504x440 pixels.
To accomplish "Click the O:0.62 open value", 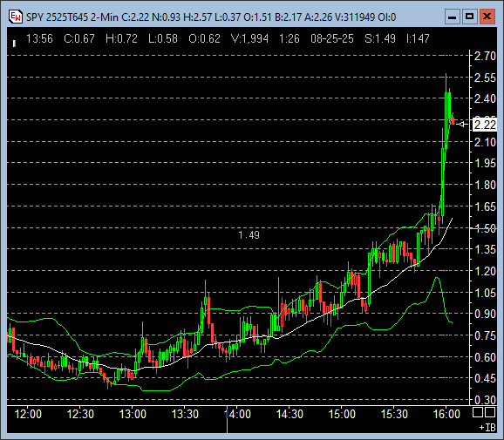I will pyautogui.click(x=204, y=39).
